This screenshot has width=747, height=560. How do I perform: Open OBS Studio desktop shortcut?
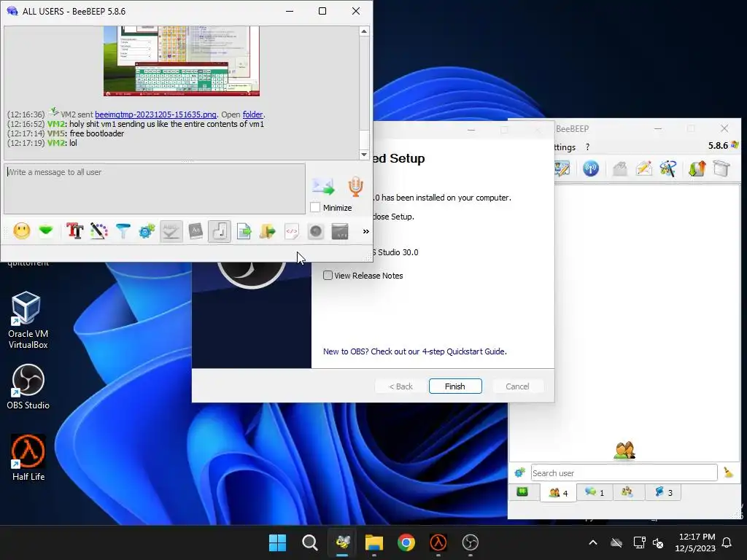[28, 386]
